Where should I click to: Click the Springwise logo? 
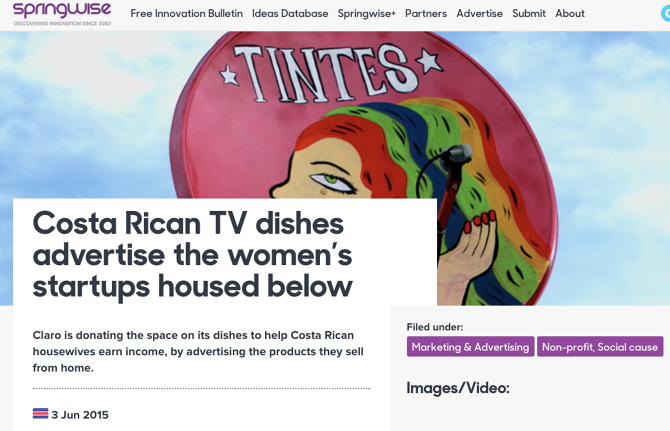coord(62,11)
